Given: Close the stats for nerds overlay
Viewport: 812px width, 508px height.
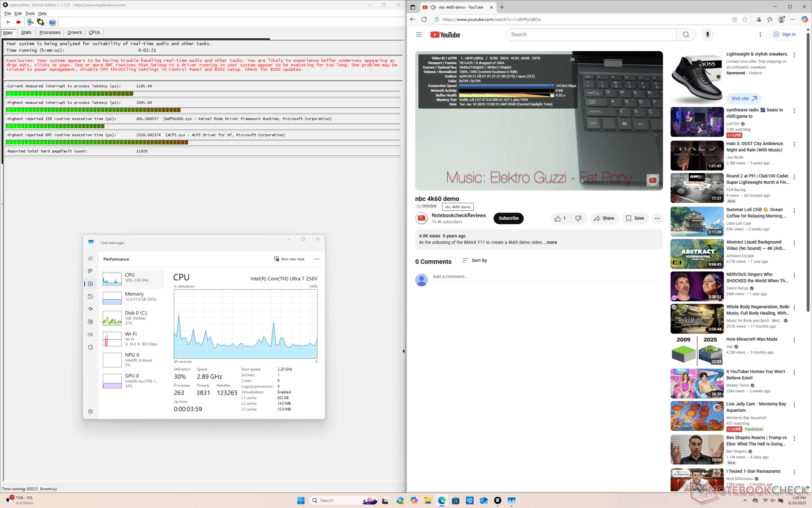Looking at the screenshot, I should [572, 59].
